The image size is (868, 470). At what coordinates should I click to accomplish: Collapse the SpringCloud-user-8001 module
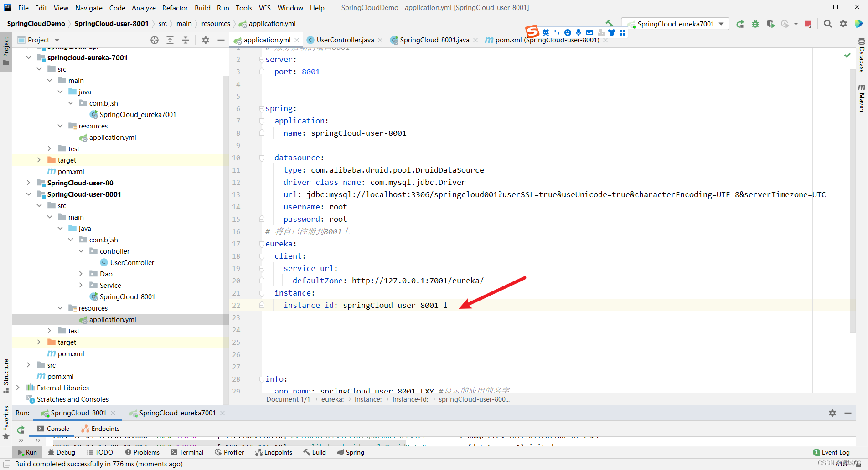tap(29, 194)
